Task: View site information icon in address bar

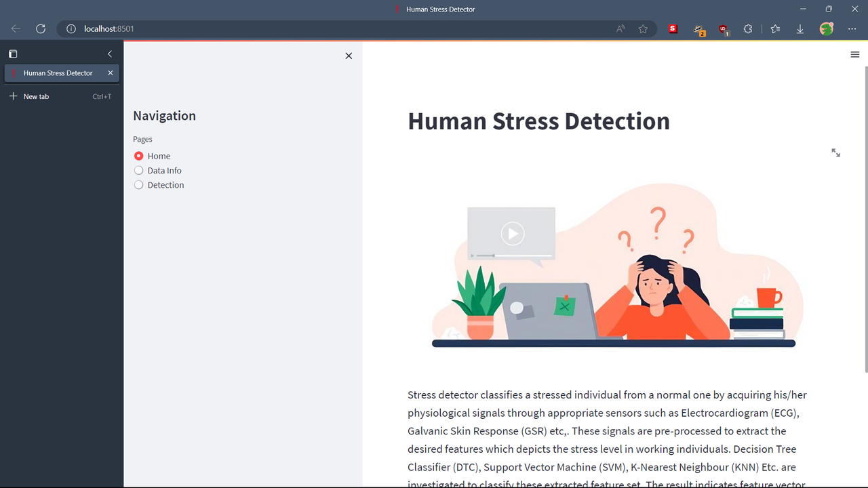Action: pos(71,29)
